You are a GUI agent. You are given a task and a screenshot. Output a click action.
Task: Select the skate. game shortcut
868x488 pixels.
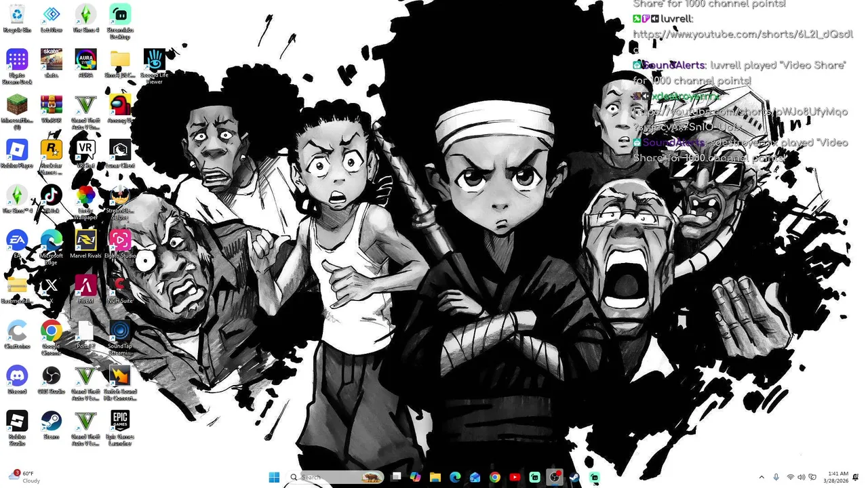[51, 63]
